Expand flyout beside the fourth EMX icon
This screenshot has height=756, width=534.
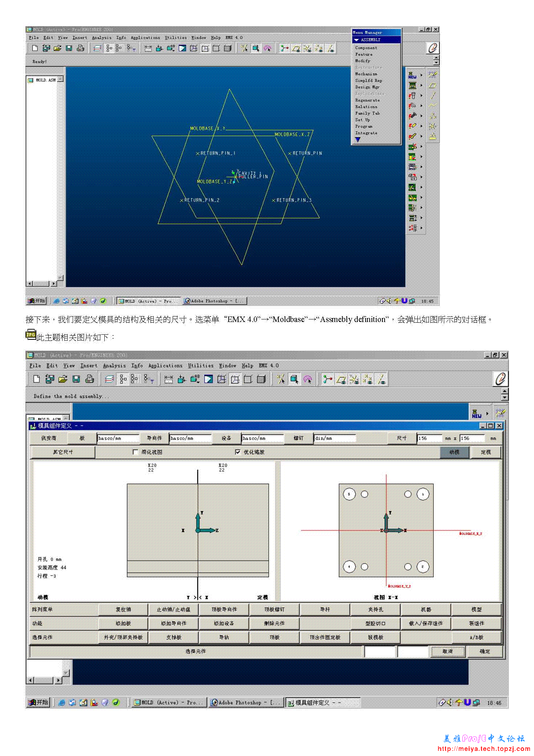[421, 106]
